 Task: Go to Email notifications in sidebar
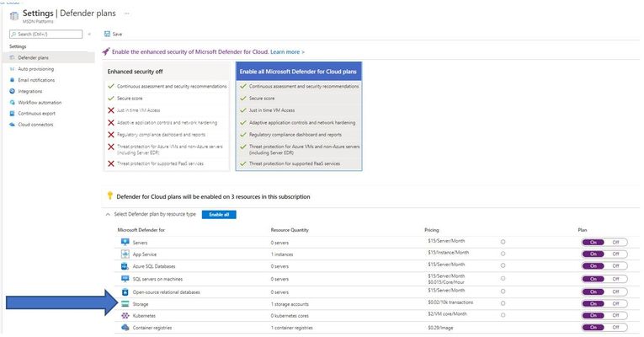(36, 80)
